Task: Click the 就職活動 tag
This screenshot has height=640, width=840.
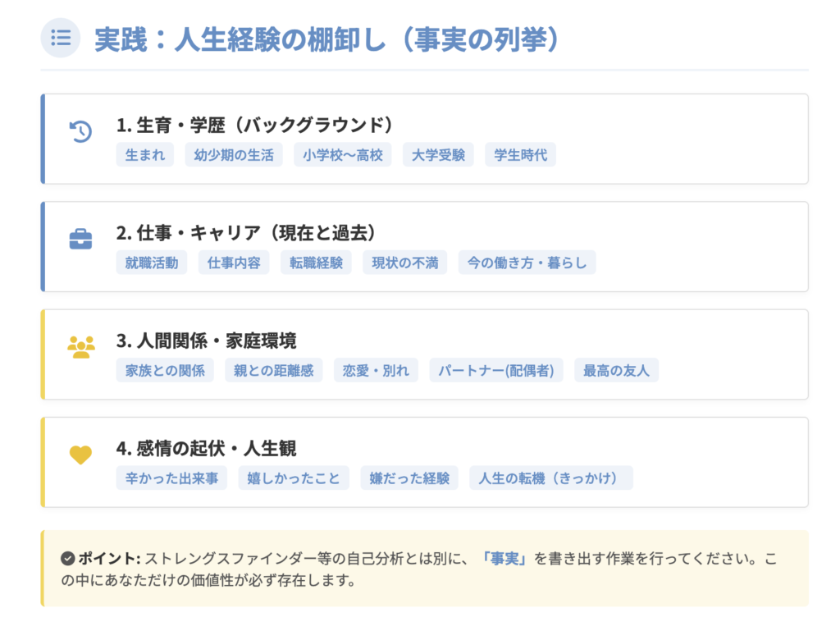Action: pyautogui.click(x=152, y=263)
